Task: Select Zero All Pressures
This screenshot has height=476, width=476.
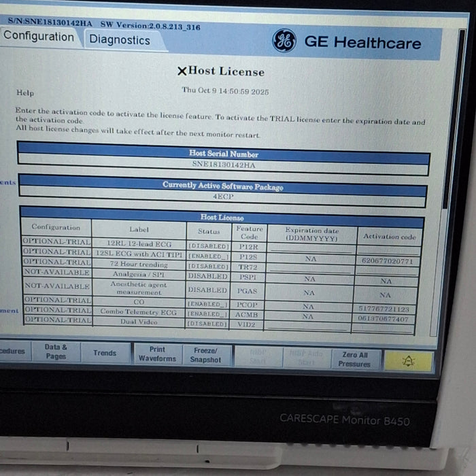Action: click(x=354, y=359)
